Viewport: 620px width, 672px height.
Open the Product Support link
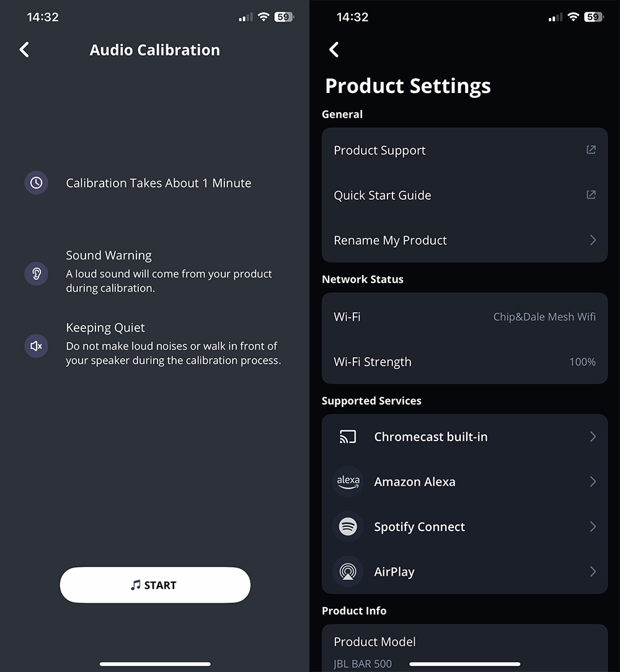tap(379, 150)
